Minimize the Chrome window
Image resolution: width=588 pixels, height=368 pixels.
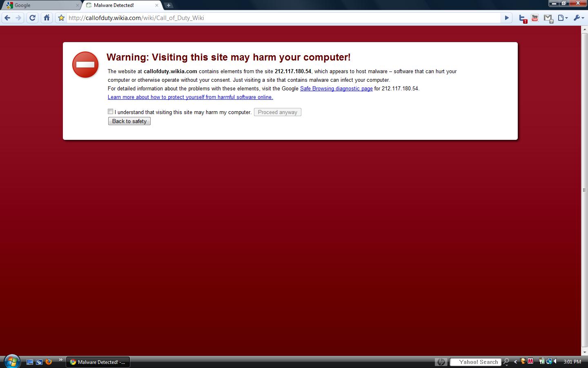pyautogui.click(x=554, y=3)
